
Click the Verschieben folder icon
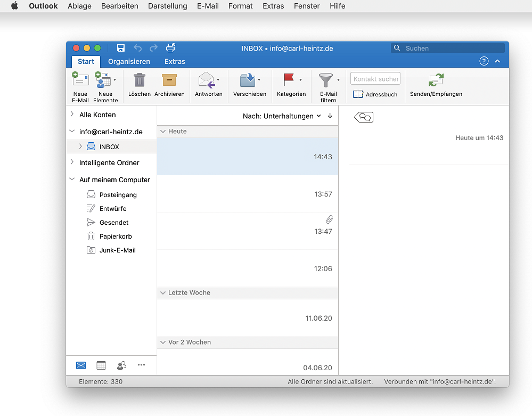(x=248, y=80)
